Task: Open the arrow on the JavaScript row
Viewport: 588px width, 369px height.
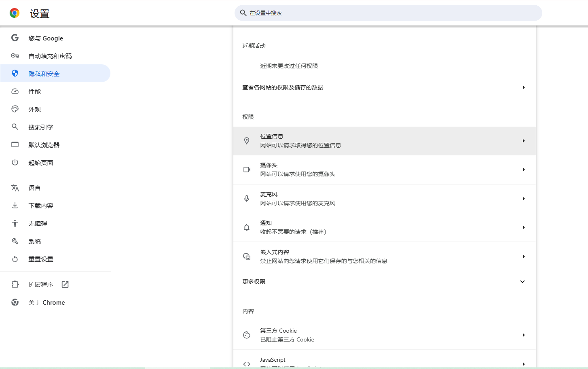Action: click(524, 364)
